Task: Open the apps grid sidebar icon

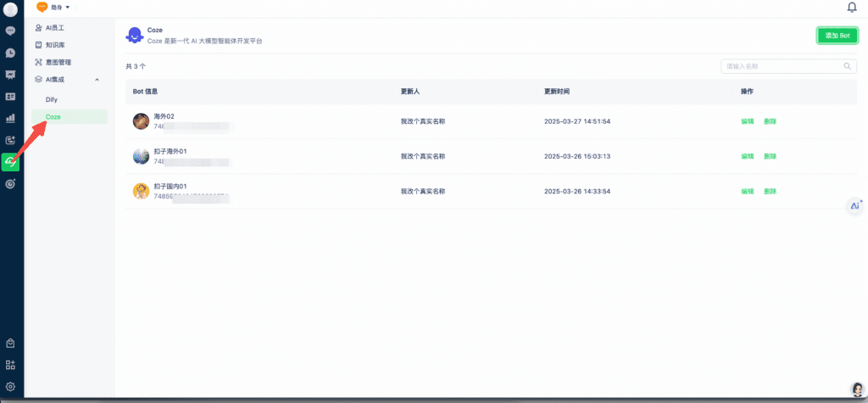Action: [10, 365]
